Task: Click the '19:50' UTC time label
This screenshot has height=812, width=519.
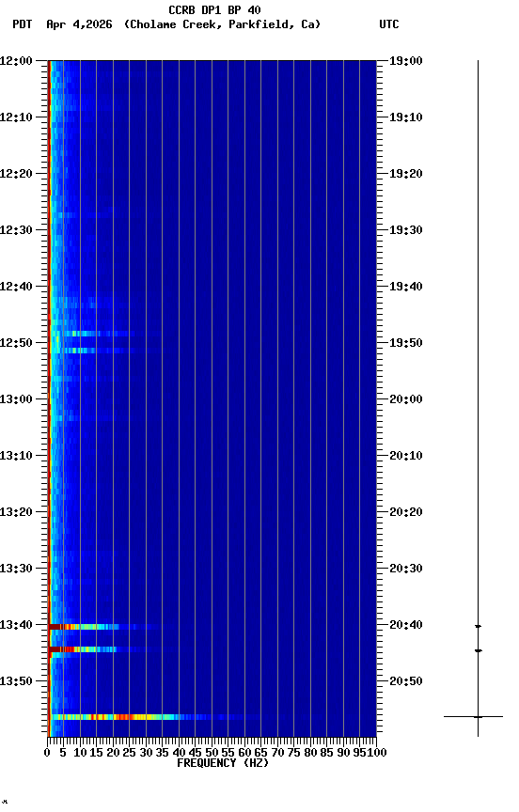Action: click(x=406, y=343)
